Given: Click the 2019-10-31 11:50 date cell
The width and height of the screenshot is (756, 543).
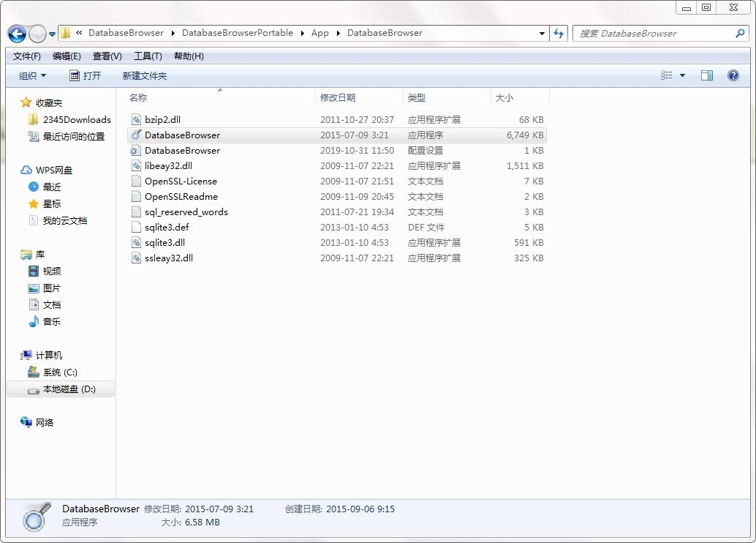Looking at the screenshot, I should click(x=358, y=151).
